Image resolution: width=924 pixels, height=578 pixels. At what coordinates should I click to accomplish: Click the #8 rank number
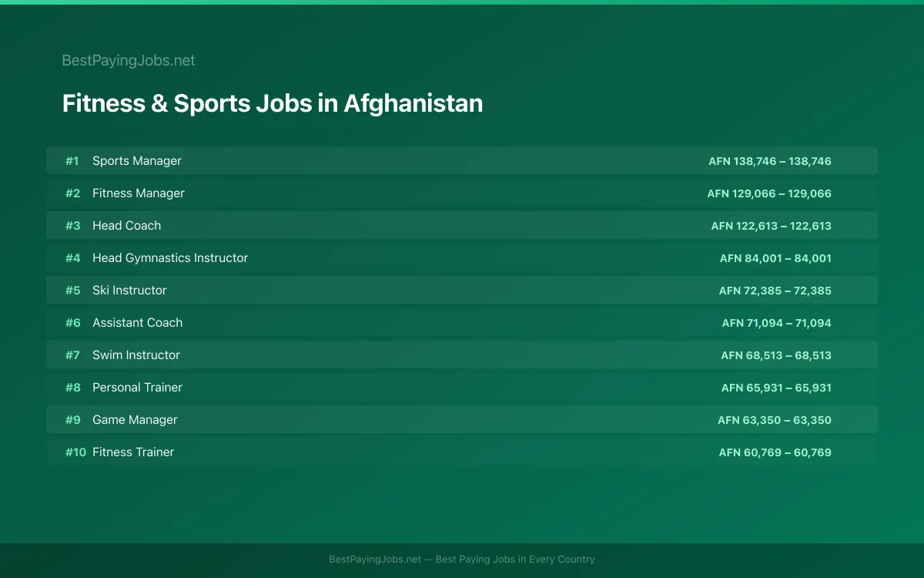pyautogui.click(x=72, y=388)
